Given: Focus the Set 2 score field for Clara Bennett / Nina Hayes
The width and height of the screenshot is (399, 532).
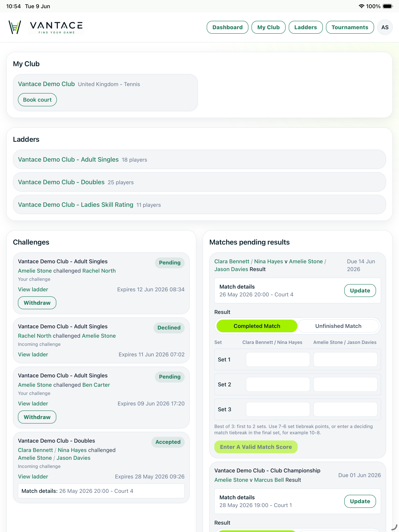Looking at the screenshot, I should click(x=278, y=384).
